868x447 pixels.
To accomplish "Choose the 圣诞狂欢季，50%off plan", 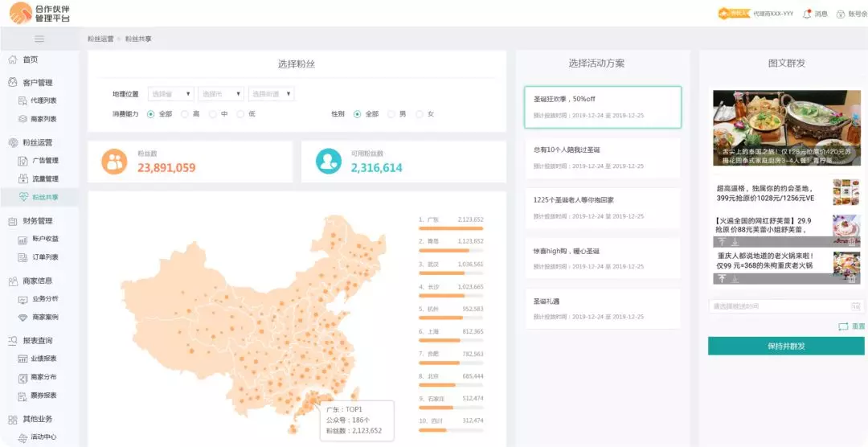I will [603, 107].
